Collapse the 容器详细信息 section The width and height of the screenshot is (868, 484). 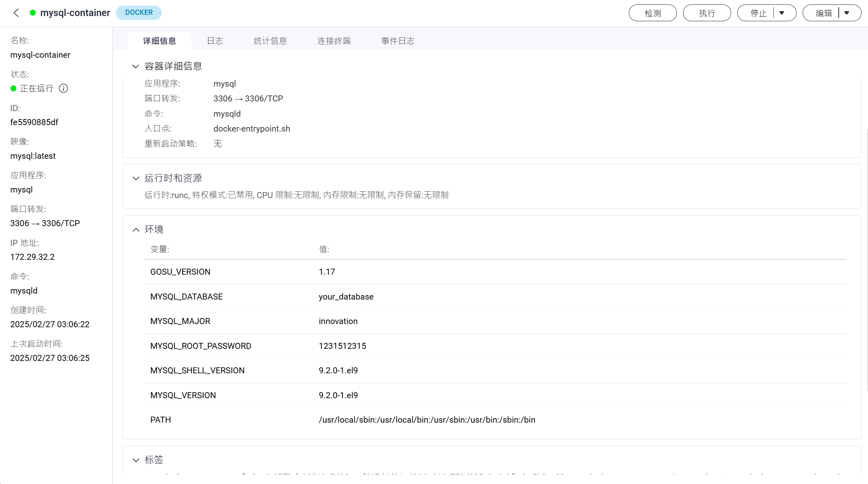tap(136, 66)
